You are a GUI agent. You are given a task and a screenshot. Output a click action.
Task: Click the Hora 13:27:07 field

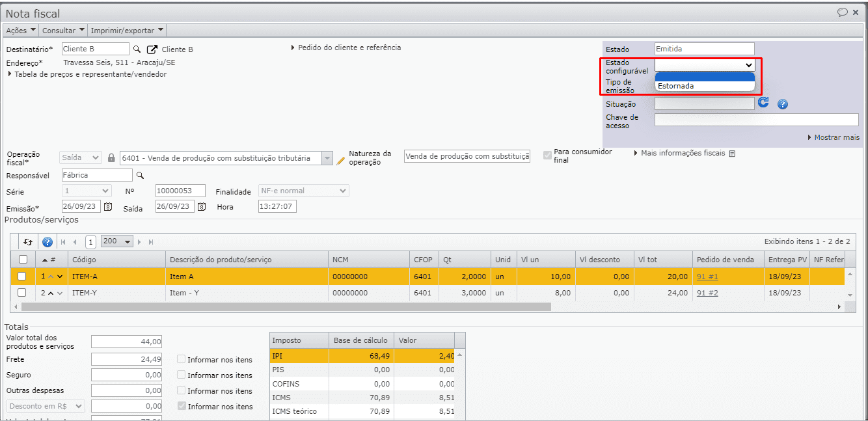coord(277,206)
